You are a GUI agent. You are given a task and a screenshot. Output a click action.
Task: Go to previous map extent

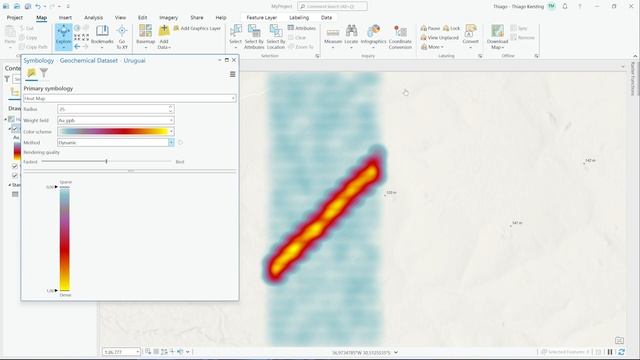[x=77, y=47]
